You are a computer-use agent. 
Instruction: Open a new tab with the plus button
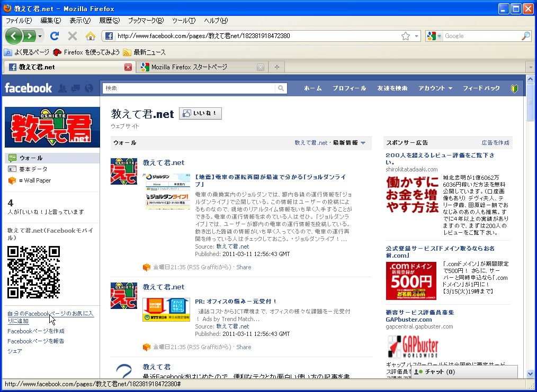coord(277,67)
